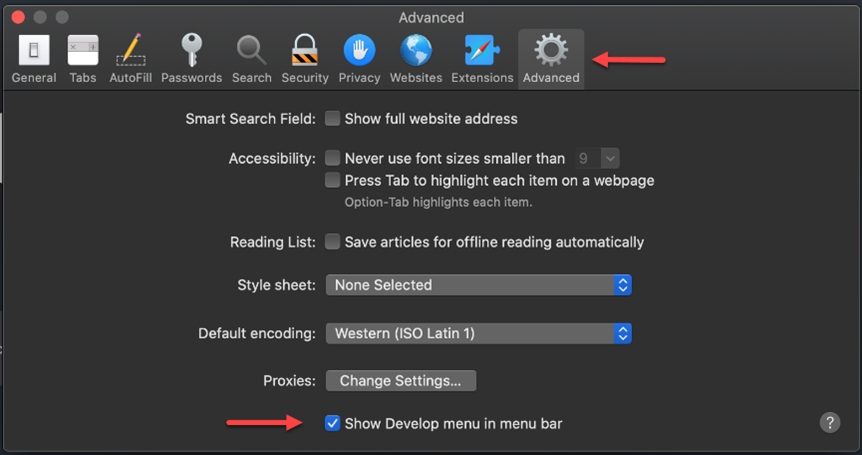Open the Passwords preferences pane

click(191, 59)
